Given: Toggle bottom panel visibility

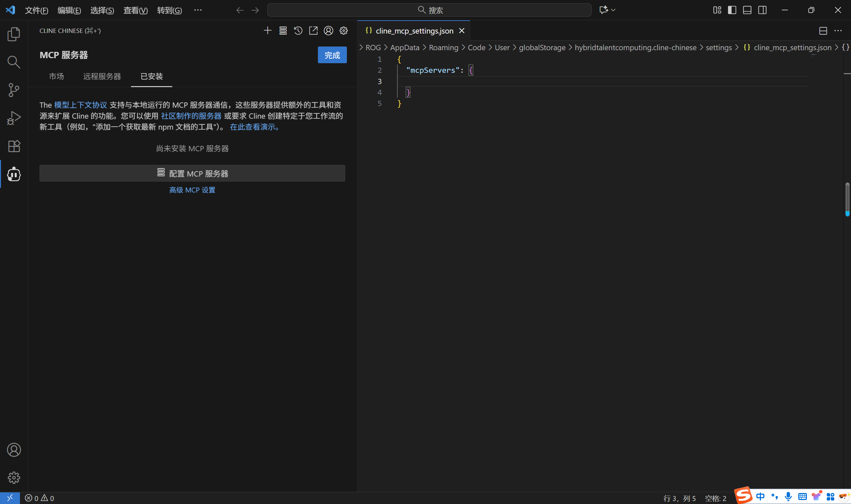Looking at the screenshot, I should tap(747, 10).
